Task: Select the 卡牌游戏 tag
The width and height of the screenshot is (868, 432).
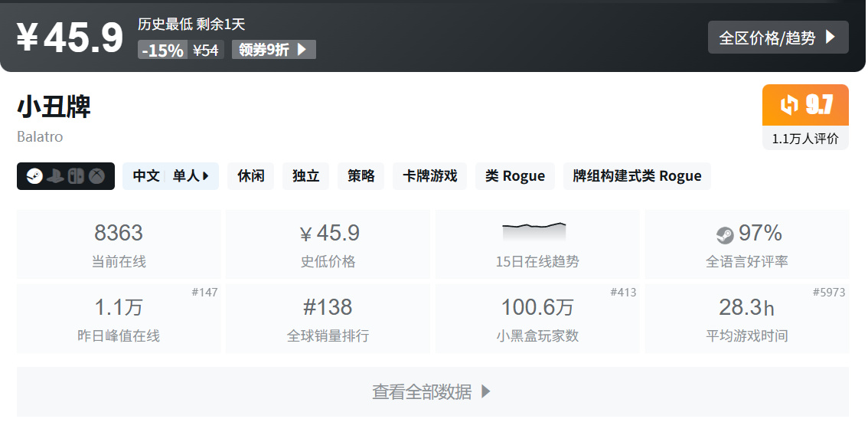Action: [429, 176]
